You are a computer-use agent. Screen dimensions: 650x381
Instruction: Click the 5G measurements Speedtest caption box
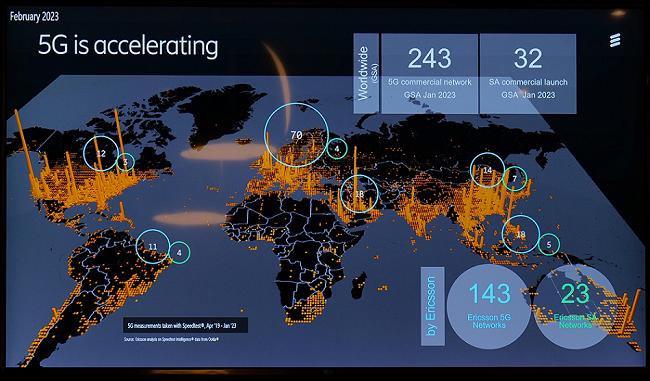(x=185, y=325)
